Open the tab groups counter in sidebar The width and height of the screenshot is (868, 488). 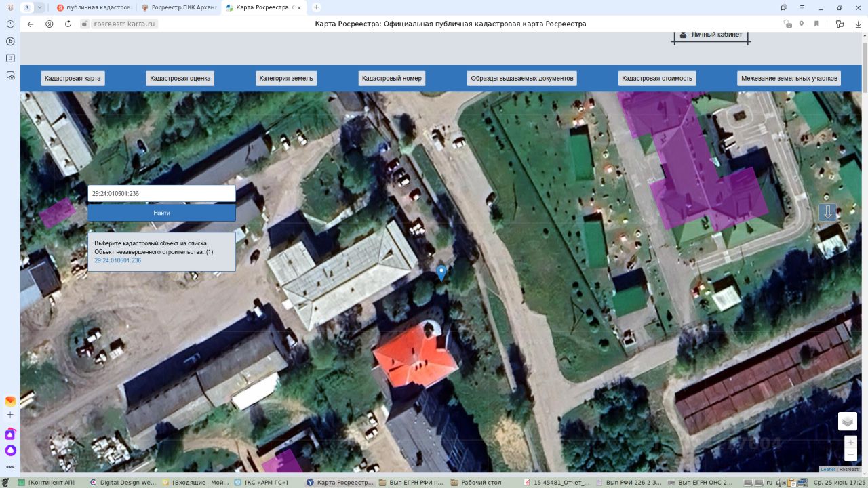click(10, 58)
